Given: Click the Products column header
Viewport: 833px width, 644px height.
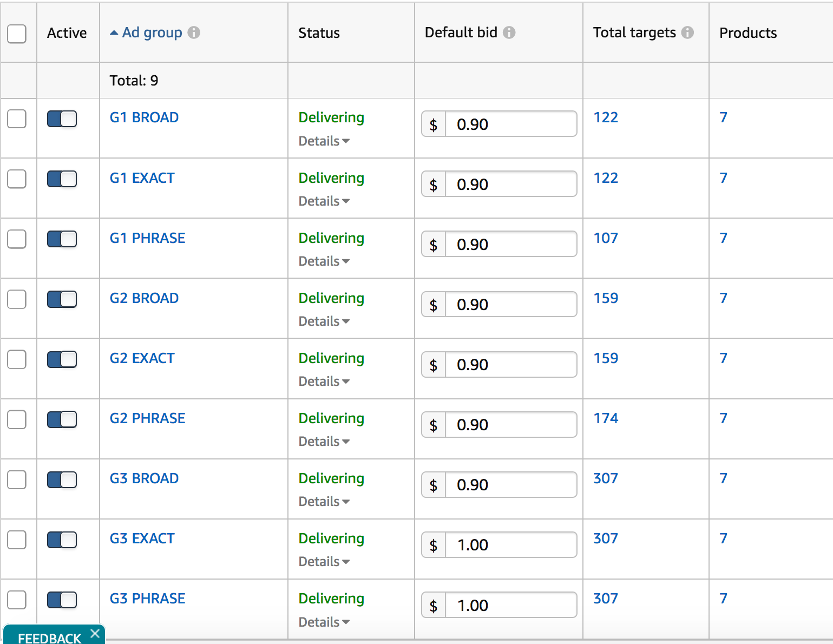Looking at the screenshot, I should click(748, 33).
